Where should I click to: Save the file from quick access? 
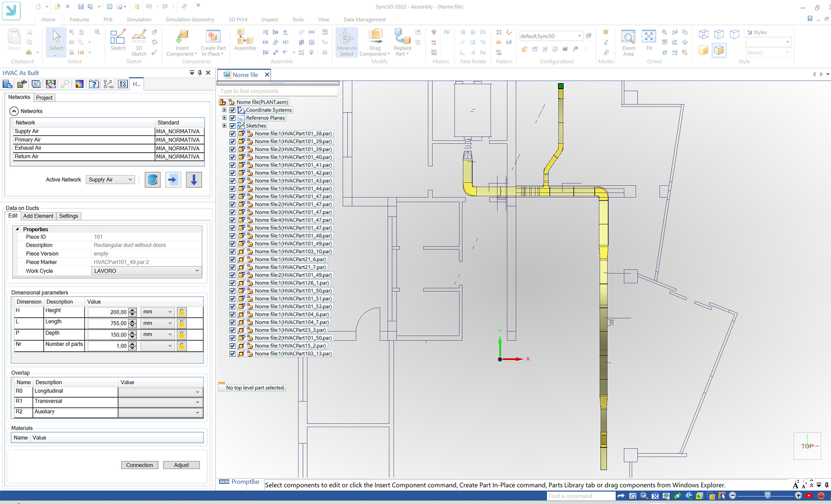coord(81,6)
